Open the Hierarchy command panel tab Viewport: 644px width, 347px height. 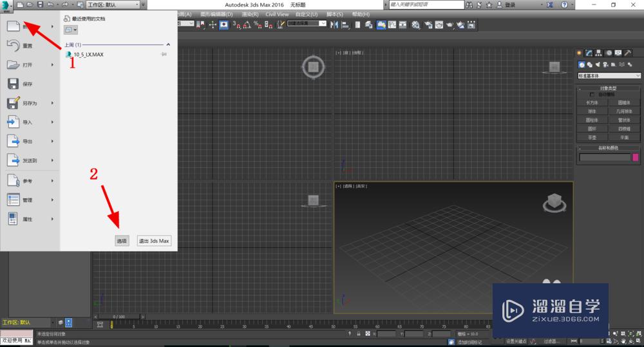[598, 53]
